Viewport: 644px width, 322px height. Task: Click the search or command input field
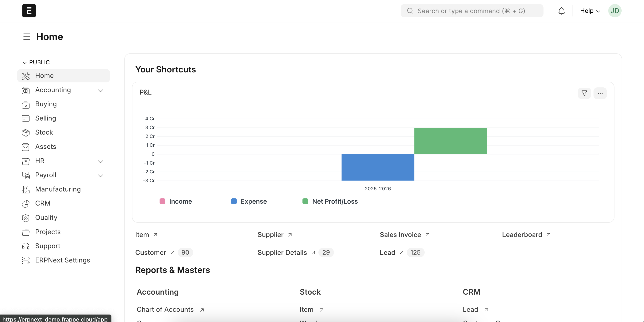(x=472, y=11)
